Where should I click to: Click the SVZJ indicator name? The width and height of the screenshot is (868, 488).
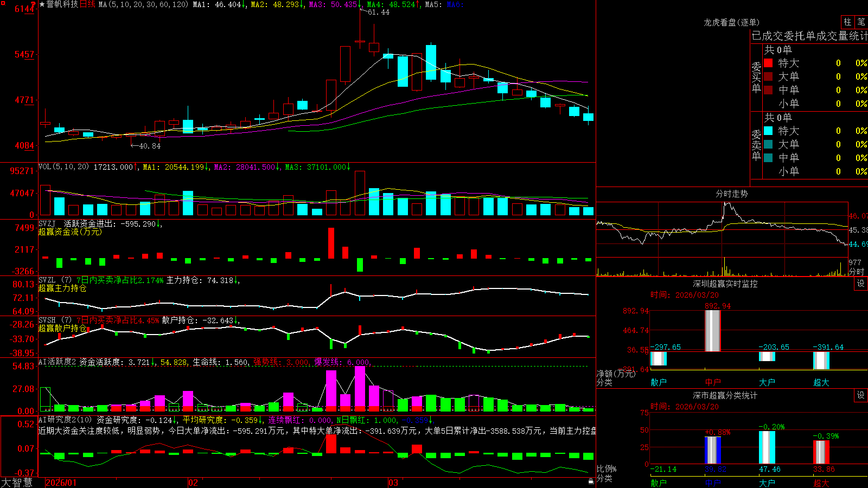(x=47, y=223)
